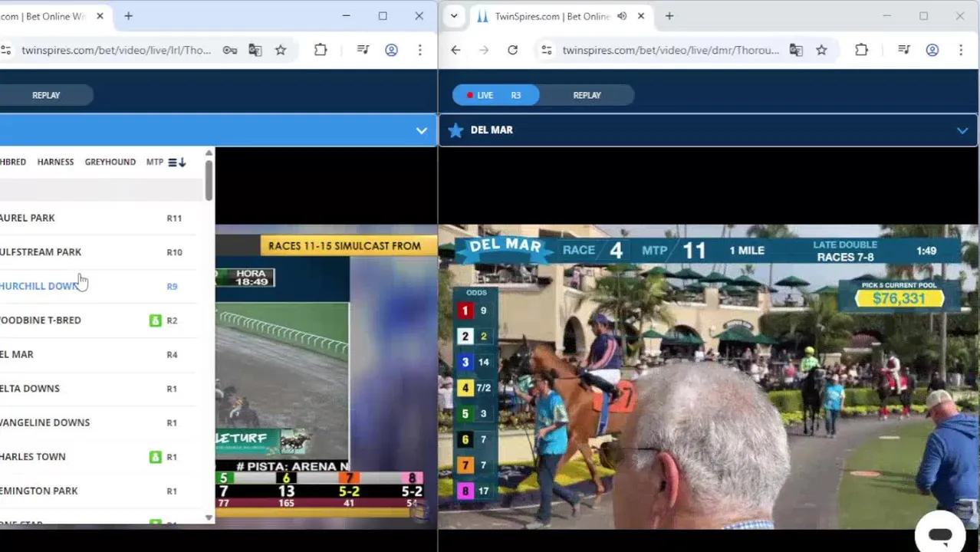
Task: Collapse track selector chevron in left window
Action: point(421,130)
